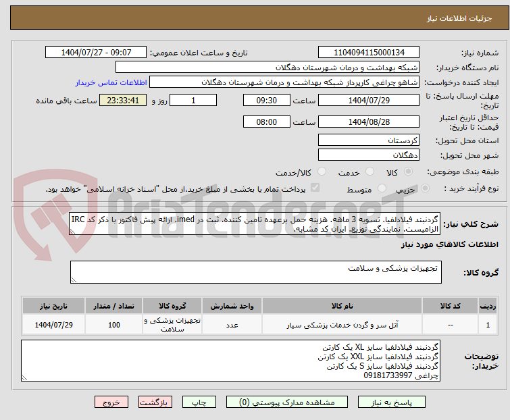Click the گروه کالا table column header
The width and height of the screenshot is (510, 420).
(172, 306)
